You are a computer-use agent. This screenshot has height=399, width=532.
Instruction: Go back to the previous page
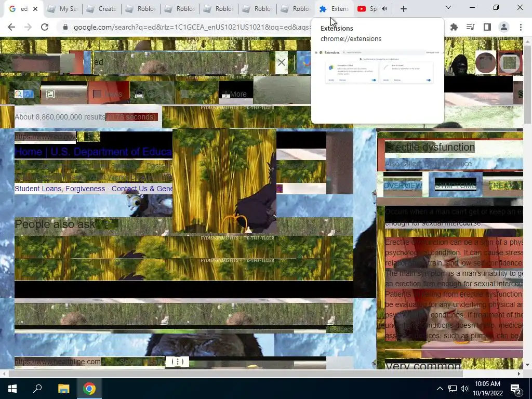(11, 27)
